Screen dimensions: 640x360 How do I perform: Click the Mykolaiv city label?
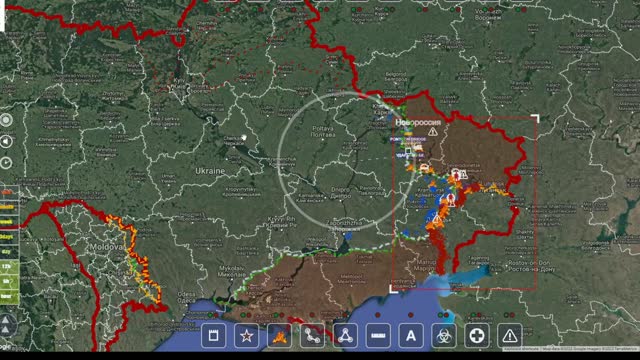click(231, 271)
